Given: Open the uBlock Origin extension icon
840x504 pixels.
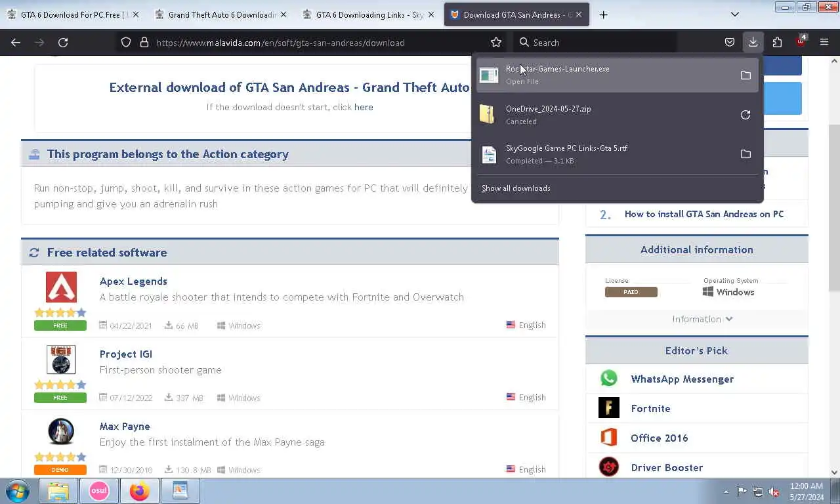Looking at the screenshot, I should [801, 41].
